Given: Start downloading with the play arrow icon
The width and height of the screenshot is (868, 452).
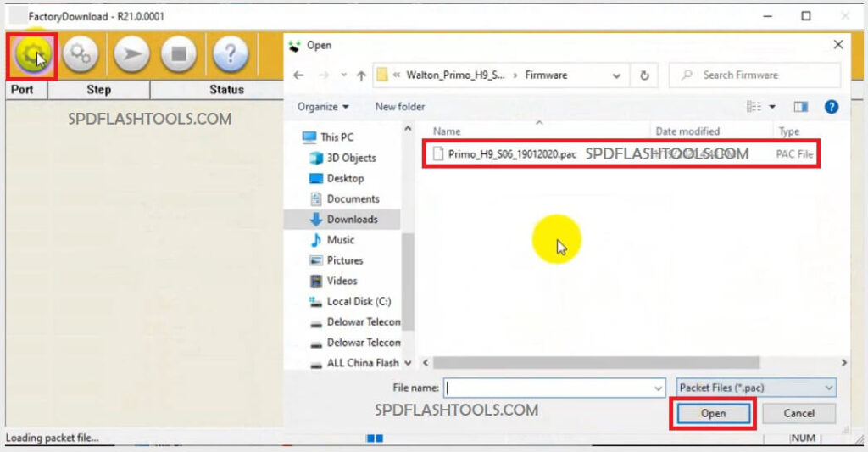Looking at the screenshot, I should (131, 54).
